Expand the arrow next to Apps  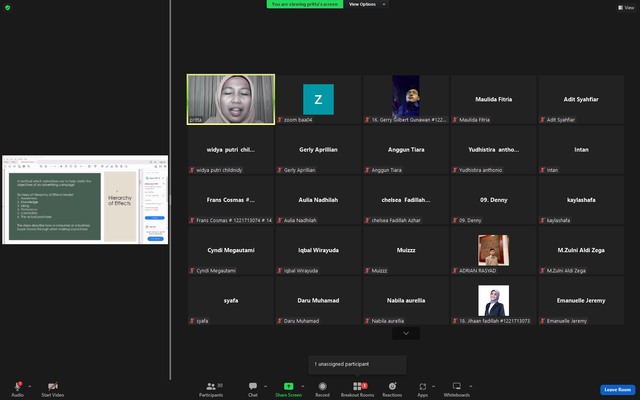coord(433,386)
